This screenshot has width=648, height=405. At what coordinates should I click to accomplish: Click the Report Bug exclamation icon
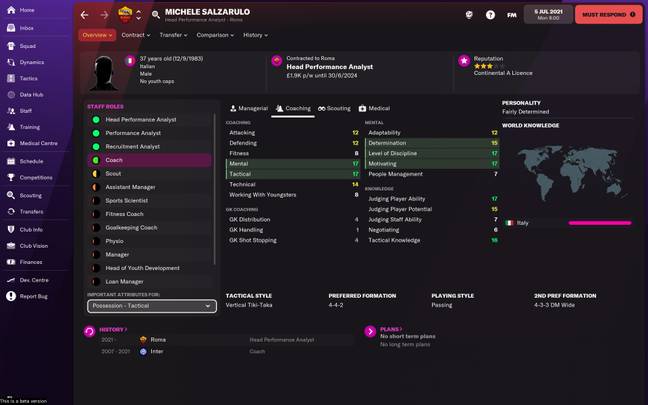[x=11, y=296]
